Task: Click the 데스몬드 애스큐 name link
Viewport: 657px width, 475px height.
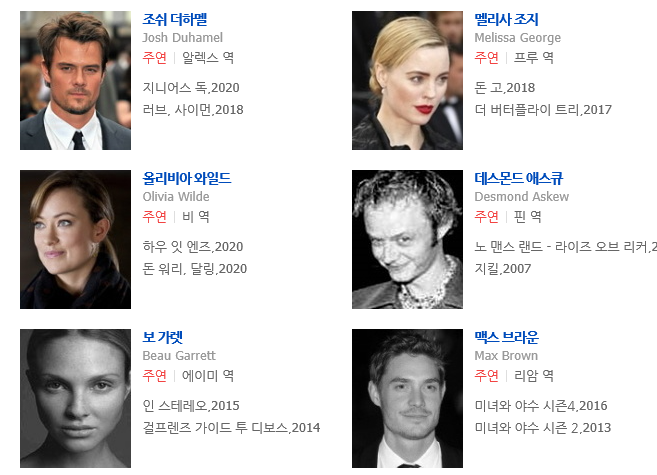Action: click(x=519, y=178)
